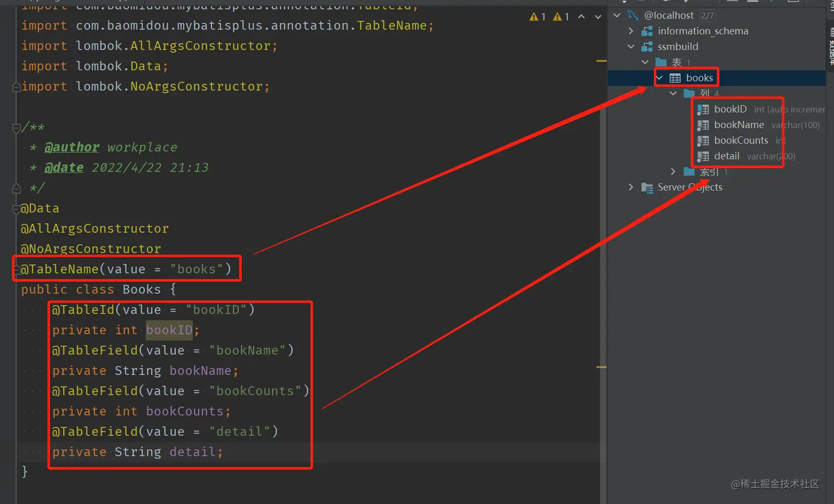
Task: Open the editor inspection warnings widget
Action: [549, 17]
